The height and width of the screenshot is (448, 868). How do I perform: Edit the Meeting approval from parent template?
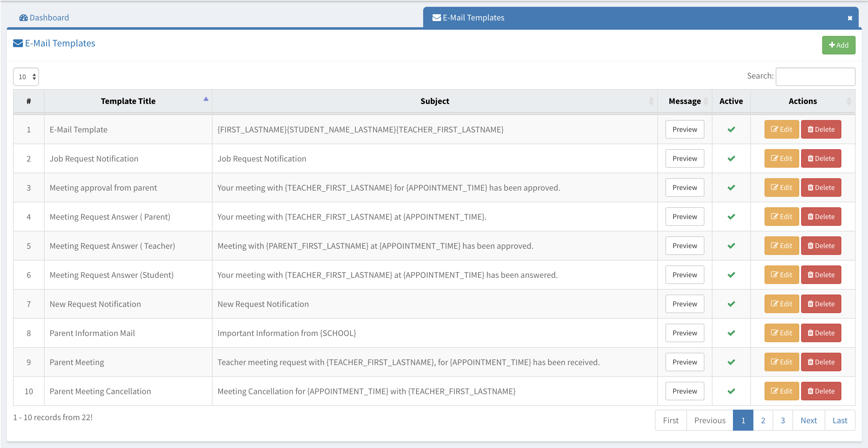coord(781,187)
